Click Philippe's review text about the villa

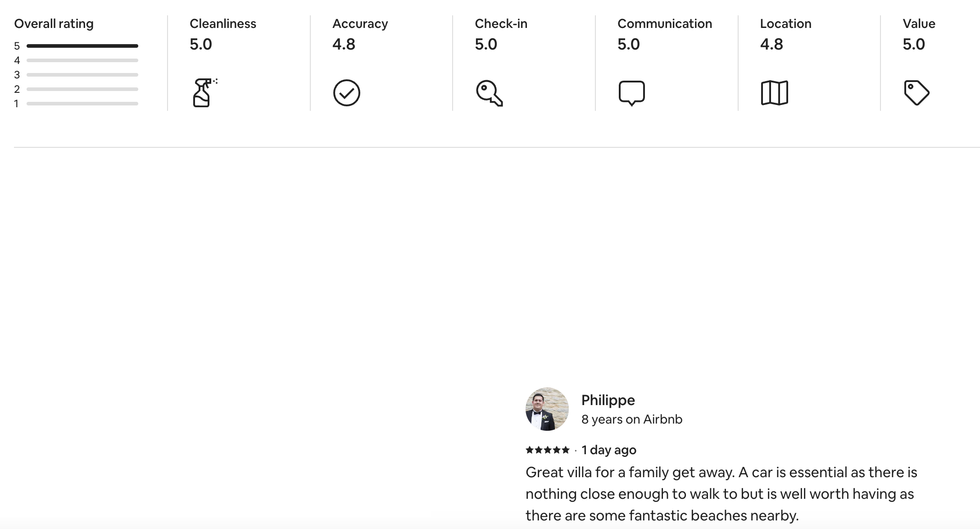pyautogui.click(x=721, y=494)
